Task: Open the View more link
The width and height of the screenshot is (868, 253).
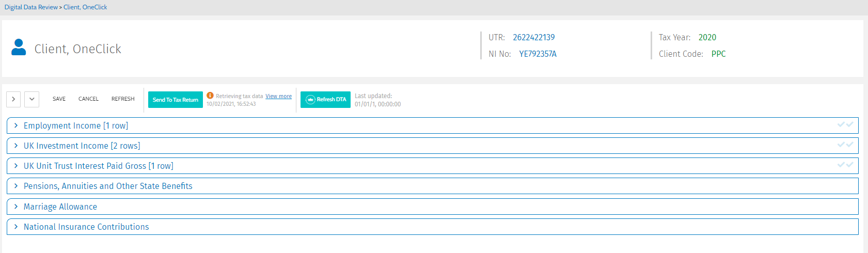Action: (x=278, y=96)
